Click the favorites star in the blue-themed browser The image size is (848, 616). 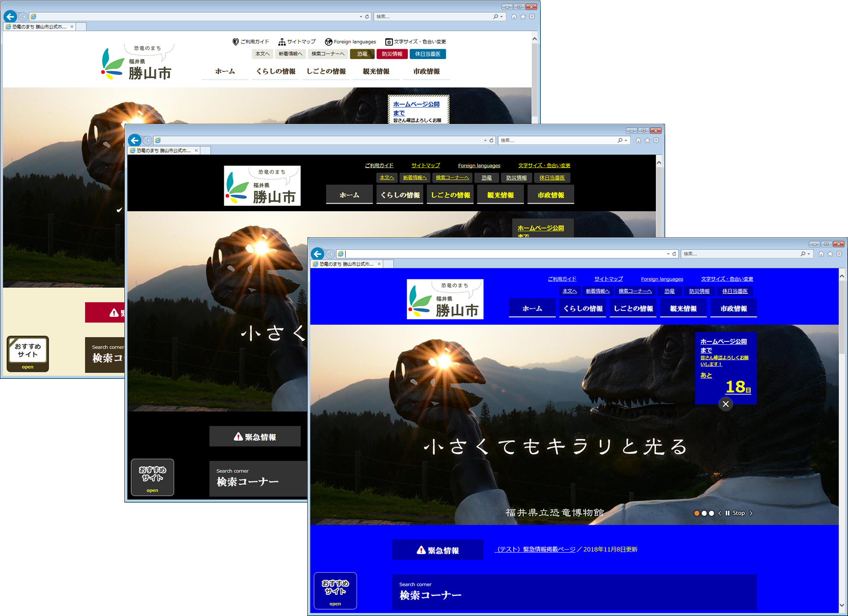click(x=830, y=254)
